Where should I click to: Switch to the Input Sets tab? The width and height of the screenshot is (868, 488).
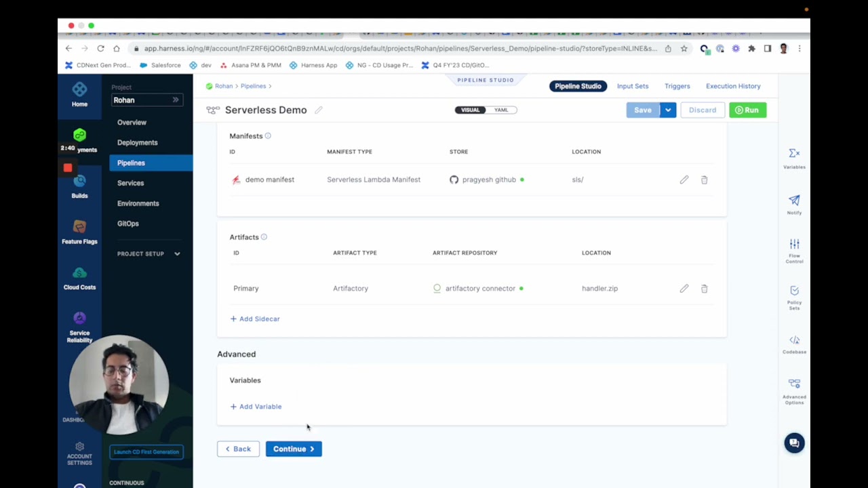tap(633, 86)
